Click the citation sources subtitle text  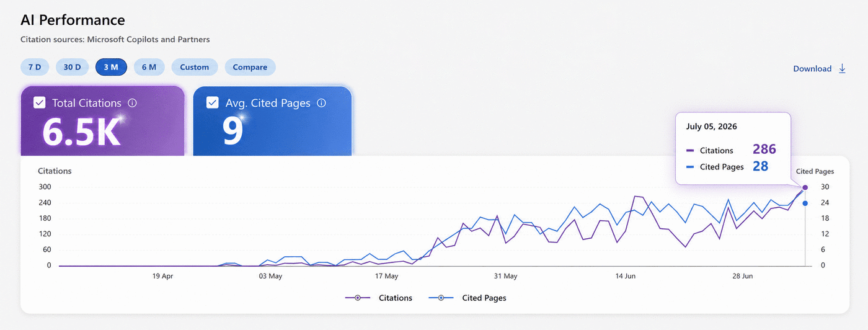point(115,40)
